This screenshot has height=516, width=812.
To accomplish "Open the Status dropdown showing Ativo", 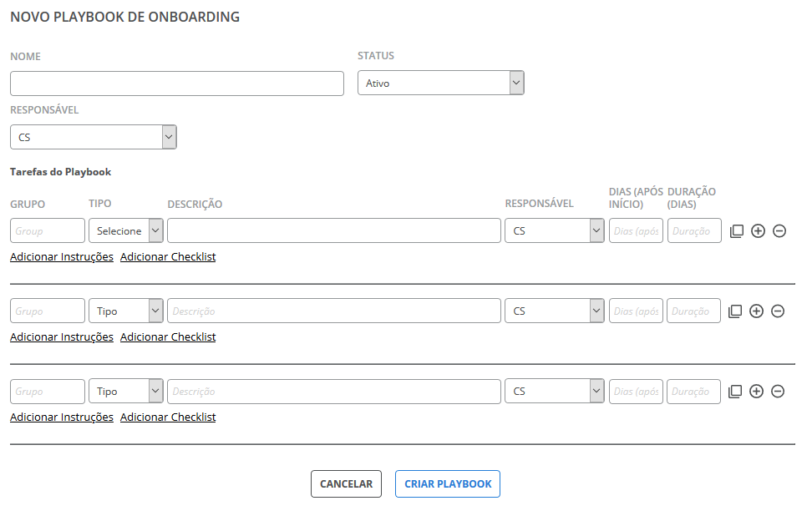I will pos(441,83).
